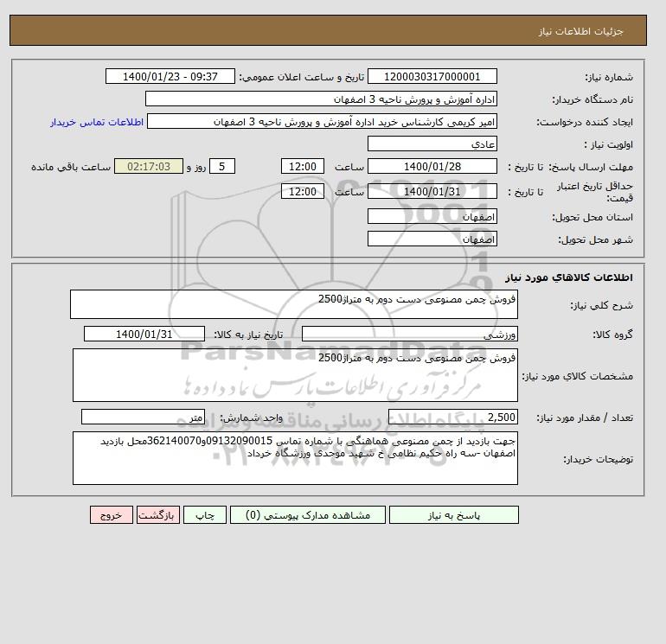Click the اولویت نیاز field عادی
This screenshot has width=666, height=644.
coord(432,143)
